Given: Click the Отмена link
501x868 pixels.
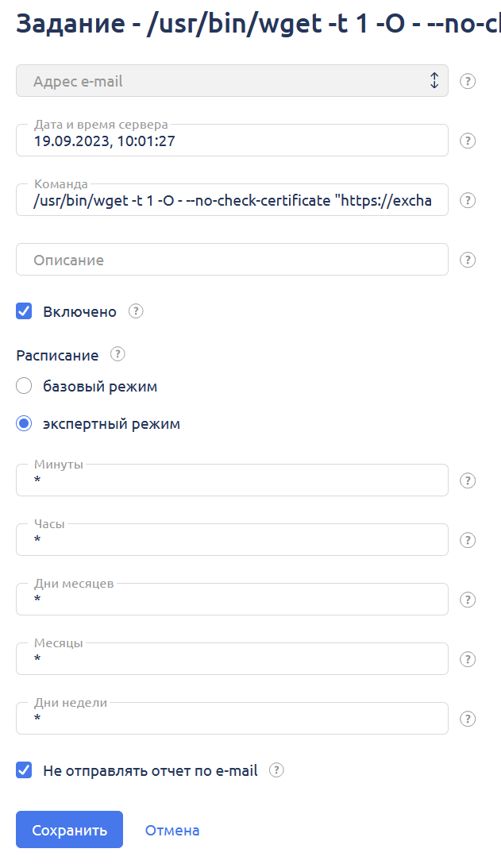Looking at the screenshot, I should [x=172, y=831].
